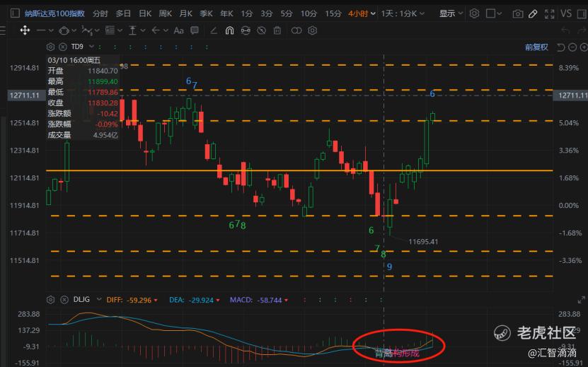Open the 4小时 interval dropdown

coord(362,14)
